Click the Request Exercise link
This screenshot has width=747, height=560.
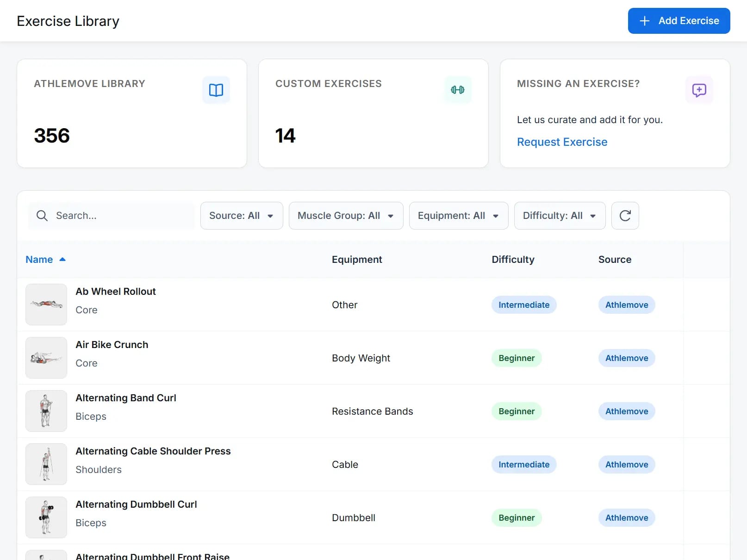point(562,142)
